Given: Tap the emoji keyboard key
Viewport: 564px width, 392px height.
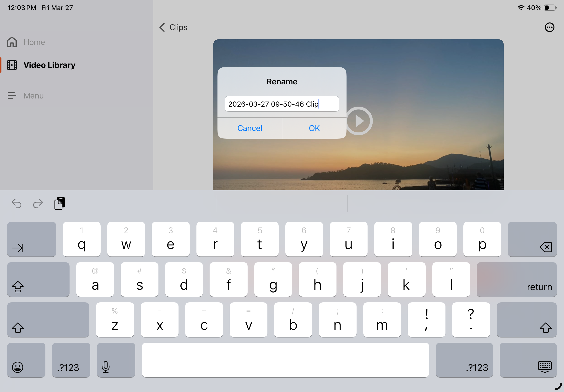Looking at the screenshot, I should click(26, 360).
